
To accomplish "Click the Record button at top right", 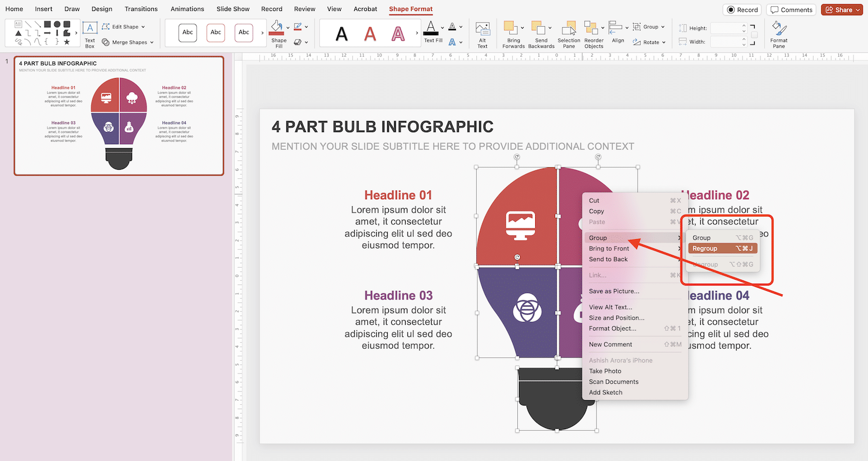I will [x=742, y=10].
